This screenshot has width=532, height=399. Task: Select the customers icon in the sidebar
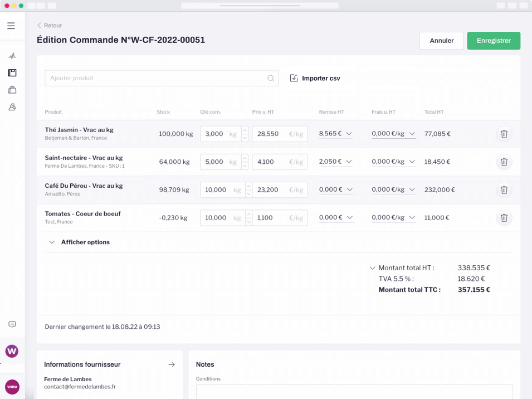pyautogui.click(x=12, y=106)
